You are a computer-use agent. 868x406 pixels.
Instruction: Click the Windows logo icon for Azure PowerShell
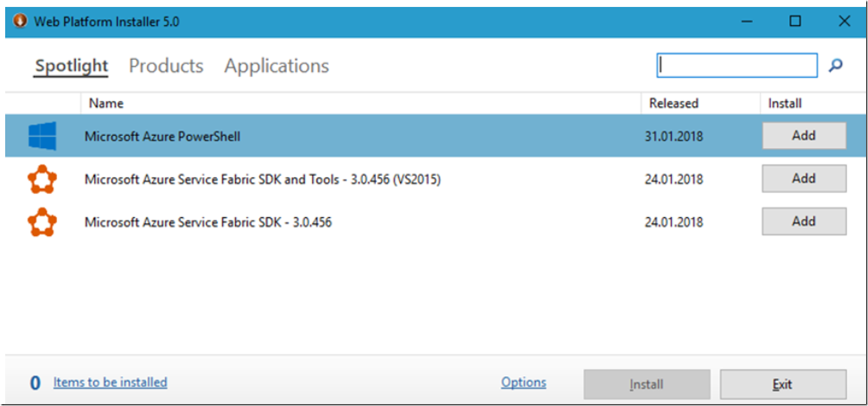click(x=42, y=136)
